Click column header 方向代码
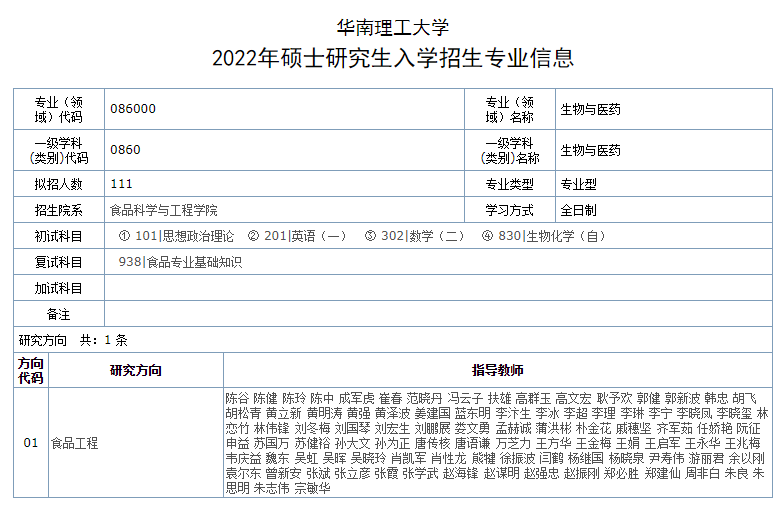 [x=31, y=370]
